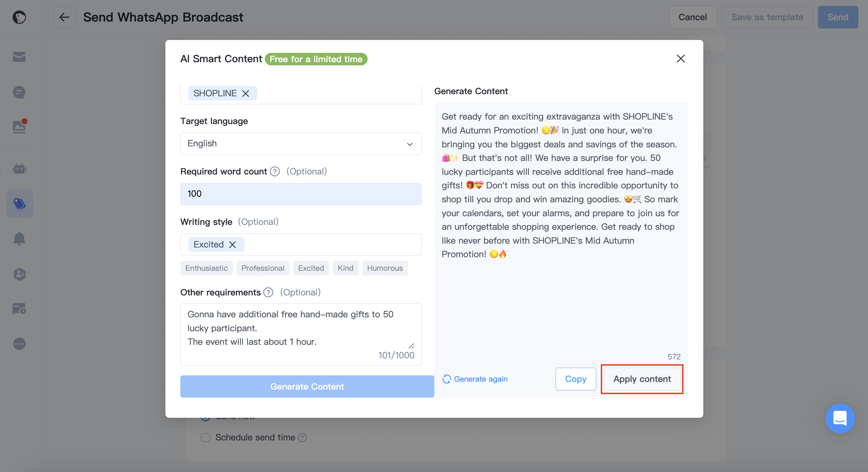Viewport: 868px width, 472px height.
Task: Click the Required word count field
Action: click(301, 194)
